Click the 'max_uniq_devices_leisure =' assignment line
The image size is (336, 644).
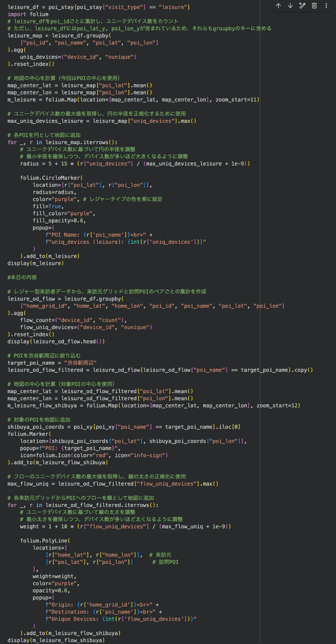coord(102,121)
